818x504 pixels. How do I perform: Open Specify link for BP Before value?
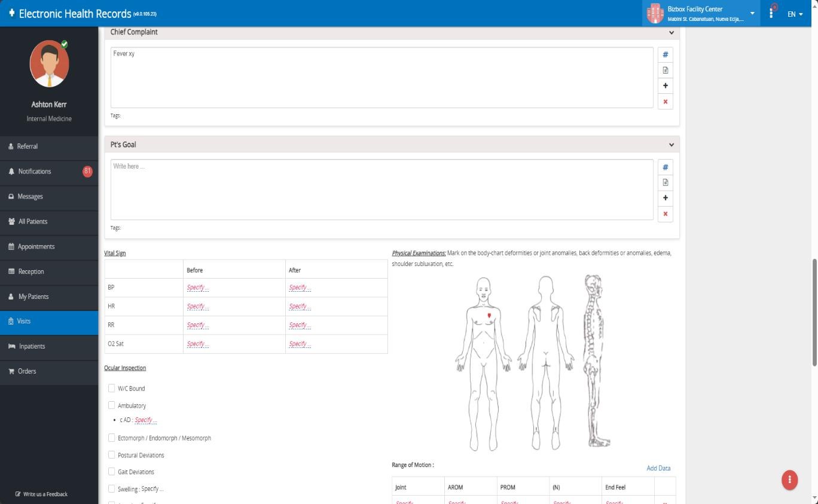[197, 288]
